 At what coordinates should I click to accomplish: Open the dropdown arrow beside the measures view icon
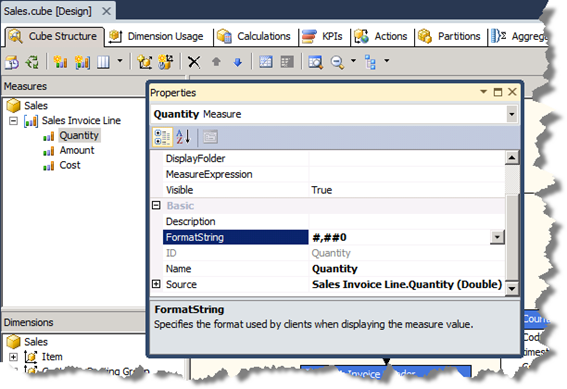click(120, 61)
